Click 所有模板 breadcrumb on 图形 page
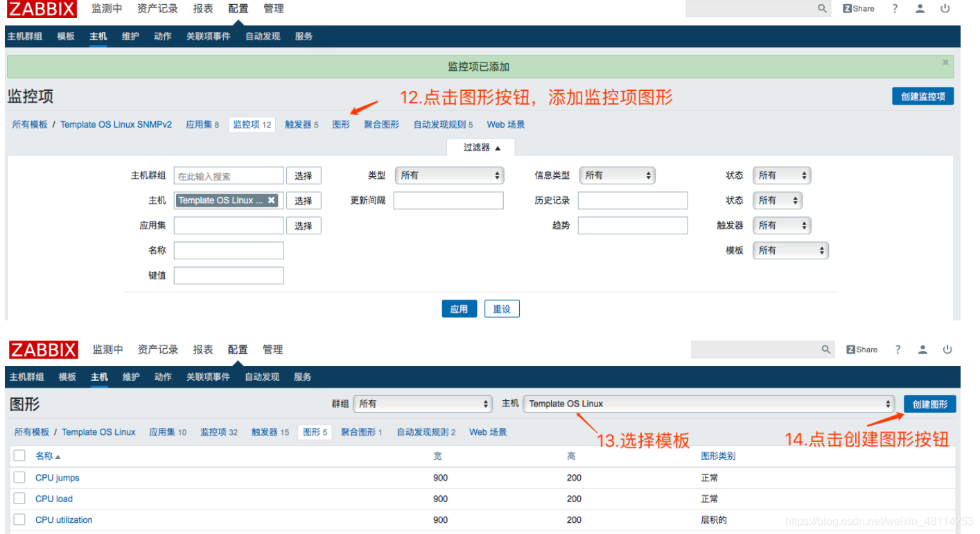Viewport: 980px width, 534px height. coord(32,432)
